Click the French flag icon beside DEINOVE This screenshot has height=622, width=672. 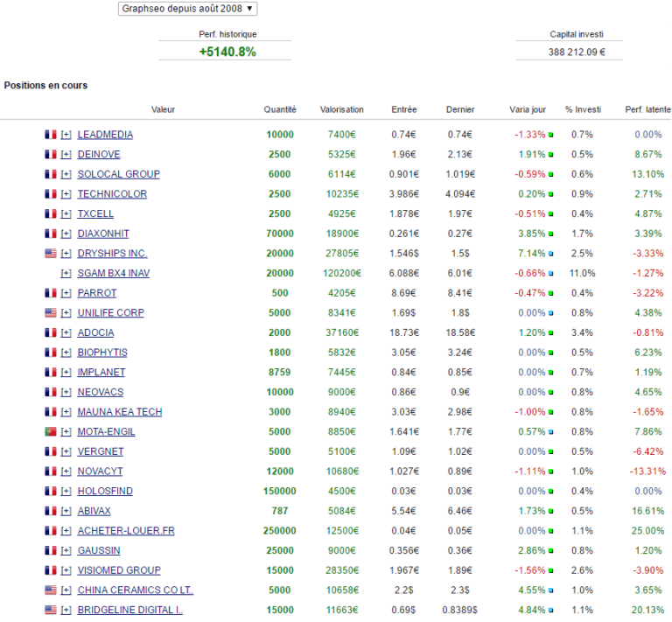click(x=51, y=155)
